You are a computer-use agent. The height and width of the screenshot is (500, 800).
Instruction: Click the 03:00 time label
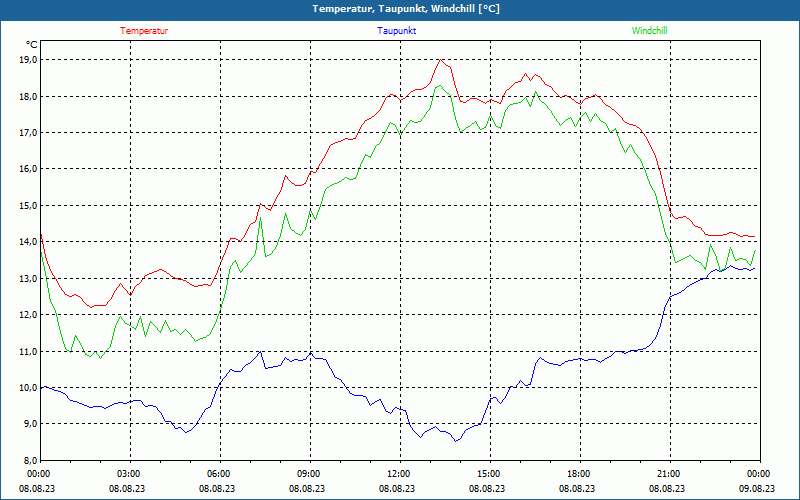click(x=130, y=474)
